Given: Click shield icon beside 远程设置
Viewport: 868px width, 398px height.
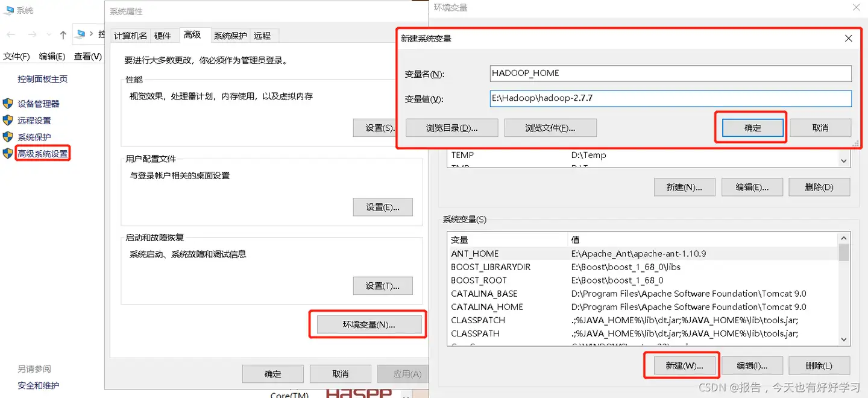Looking at the screenshot, I should [x=8, y=120].
